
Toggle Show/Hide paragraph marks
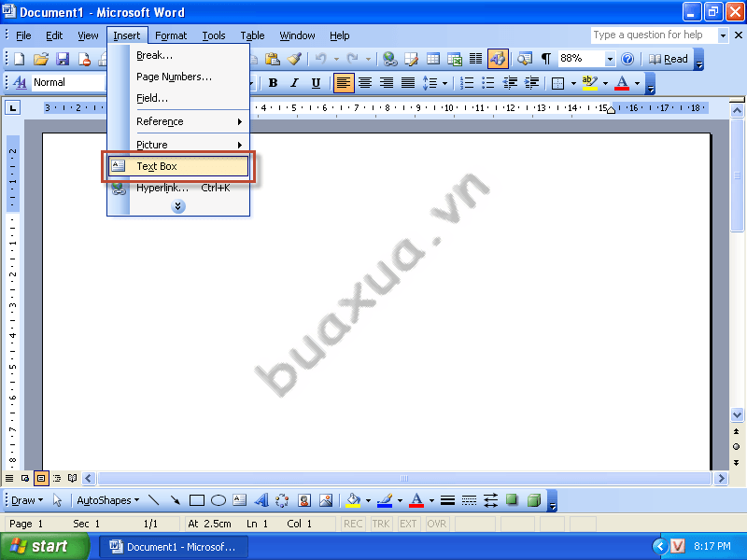tap(546, 59)
